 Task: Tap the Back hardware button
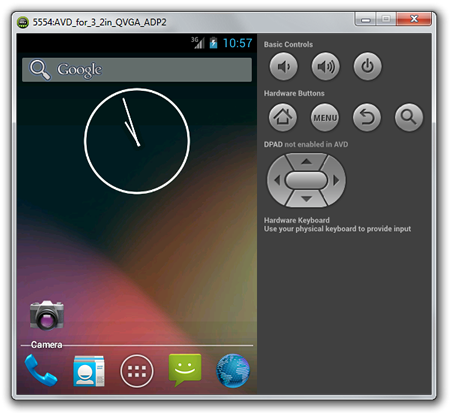tap(367, 117)
